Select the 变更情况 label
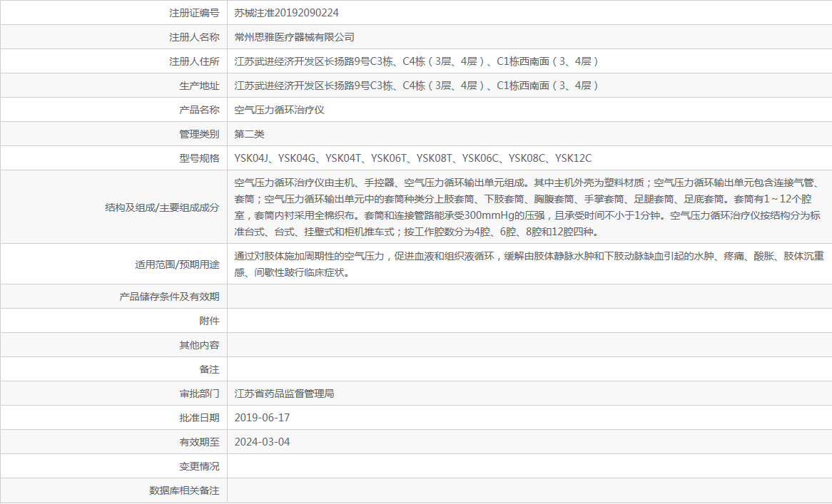 click(199, 466)
